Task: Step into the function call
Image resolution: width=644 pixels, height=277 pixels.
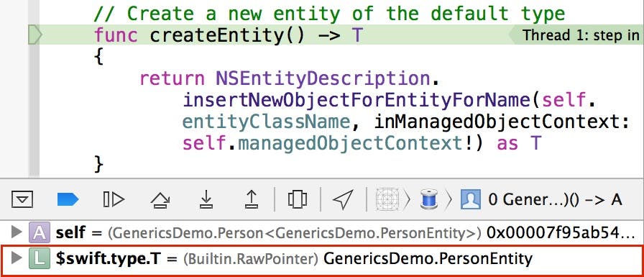Action: click(206, 200)
